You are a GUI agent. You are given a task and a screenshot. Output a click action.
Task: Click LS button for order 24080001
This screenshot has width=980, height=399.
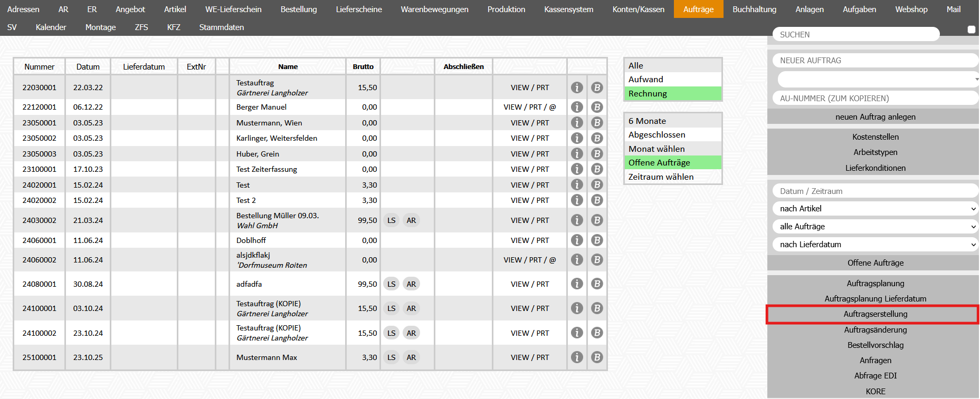point(391,284)
